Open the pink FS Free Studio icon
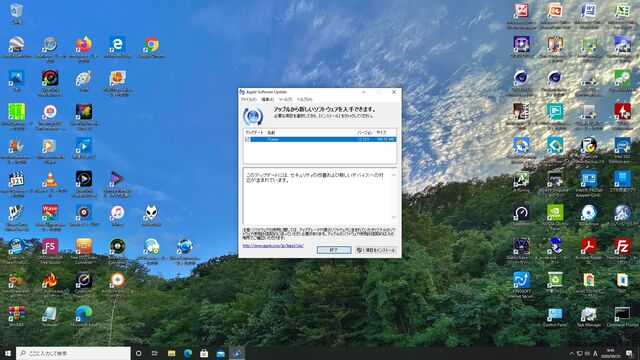Screen dimensions: 640x360 pyautogui.click(x=50, y=247)
